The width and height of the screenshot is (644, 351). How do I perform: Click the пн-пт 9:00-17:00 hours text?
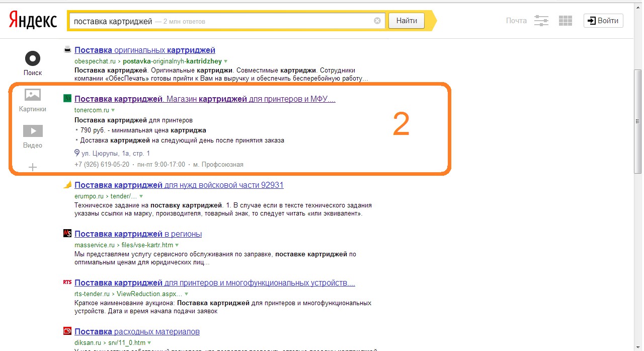[161, 165]
